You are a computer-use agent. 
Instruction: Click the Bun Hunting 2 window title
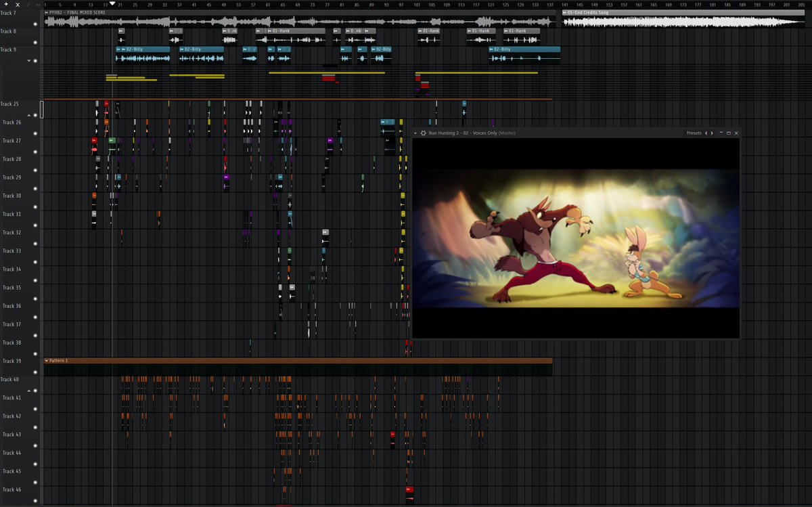(472, 133)
